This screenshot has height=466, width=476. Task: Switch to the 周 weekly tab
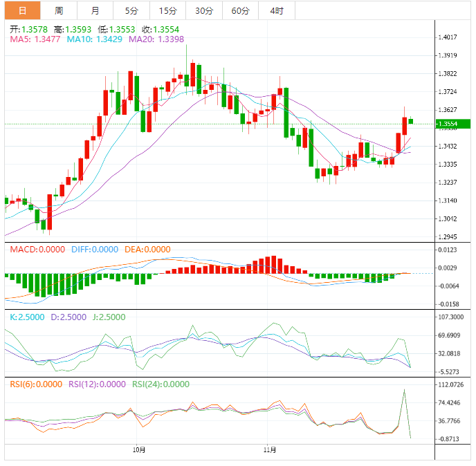click(59, 10)
